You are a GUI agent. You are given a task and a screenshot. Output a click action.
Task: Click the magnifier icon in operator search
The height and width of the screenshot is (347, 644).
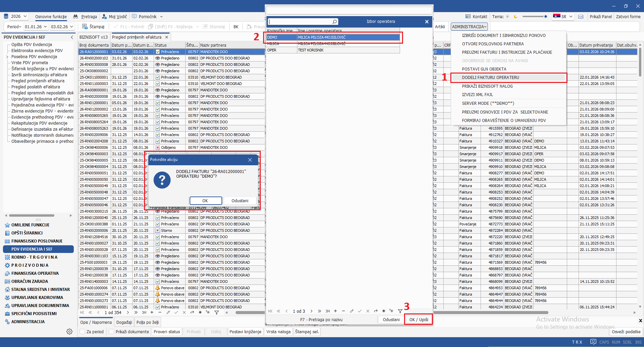point(334,22)
